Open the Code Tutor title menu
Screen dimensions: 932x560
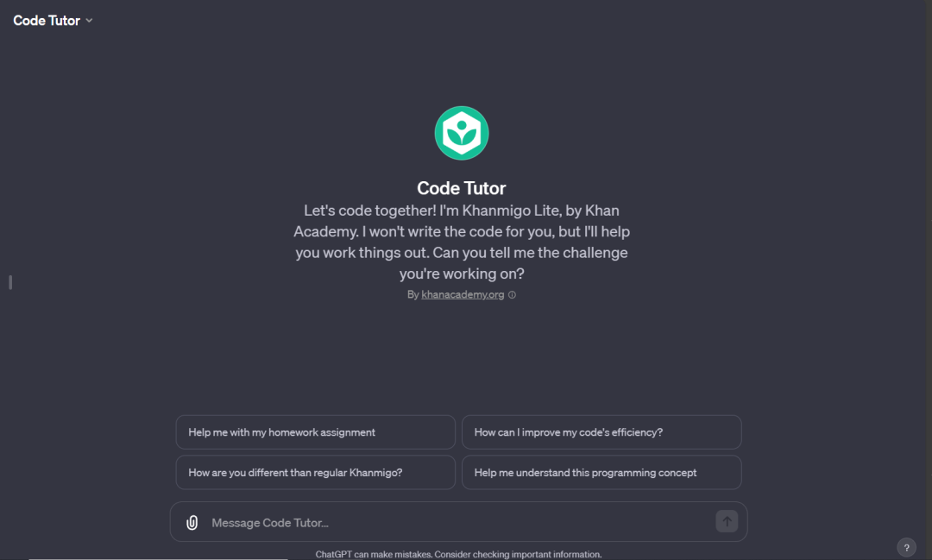[53, 20]
